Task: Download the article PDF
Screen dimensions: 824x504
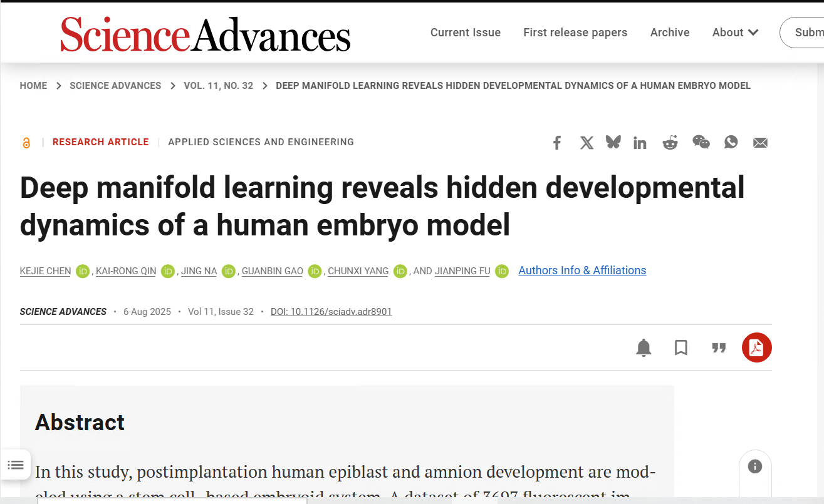Action: click(756, 347)
